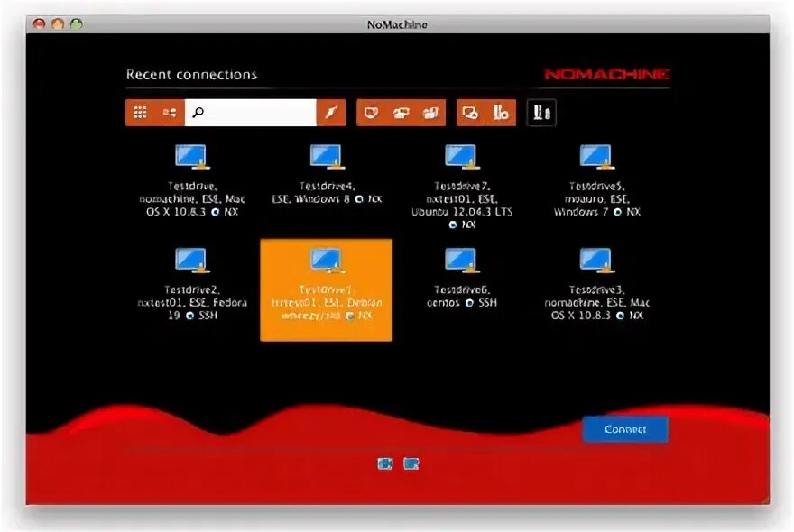Select the Testdrive7 Ubuntu 12.04.3 connection icon
Viewport: 794px width, 532px height.
[x=462, y=156]
